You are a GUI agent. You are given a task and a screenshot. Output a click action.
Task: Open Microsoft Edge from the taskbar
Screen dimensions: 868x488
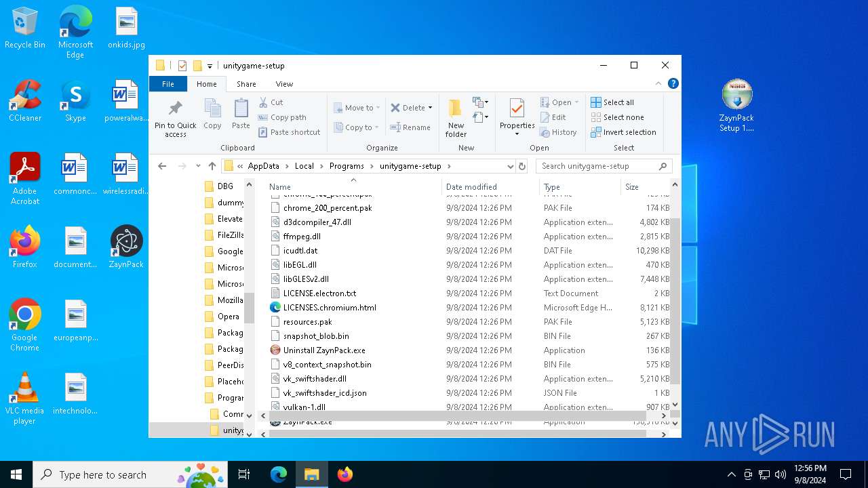pos(279,474)
